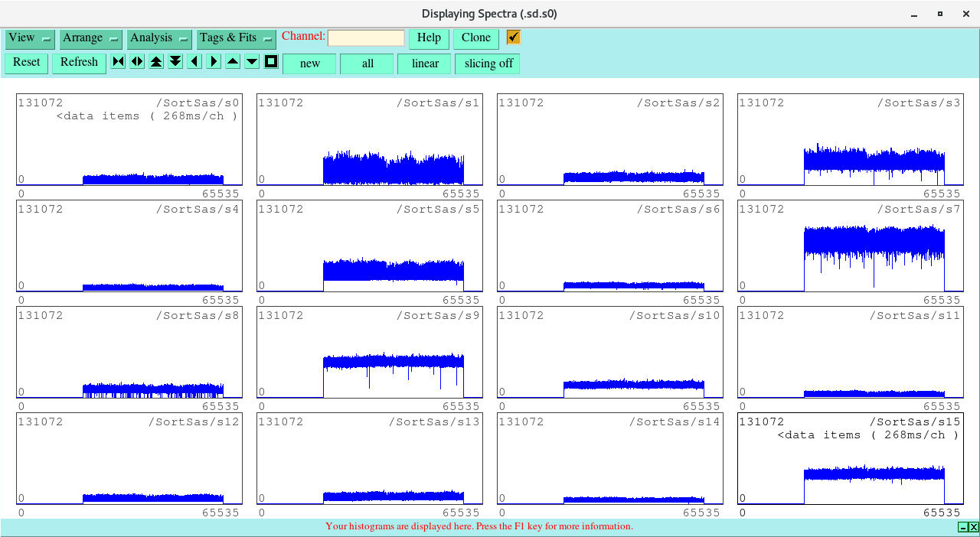Open the View dropdown menu
This screenshot has width=980, height=537.
coord(30,38)
